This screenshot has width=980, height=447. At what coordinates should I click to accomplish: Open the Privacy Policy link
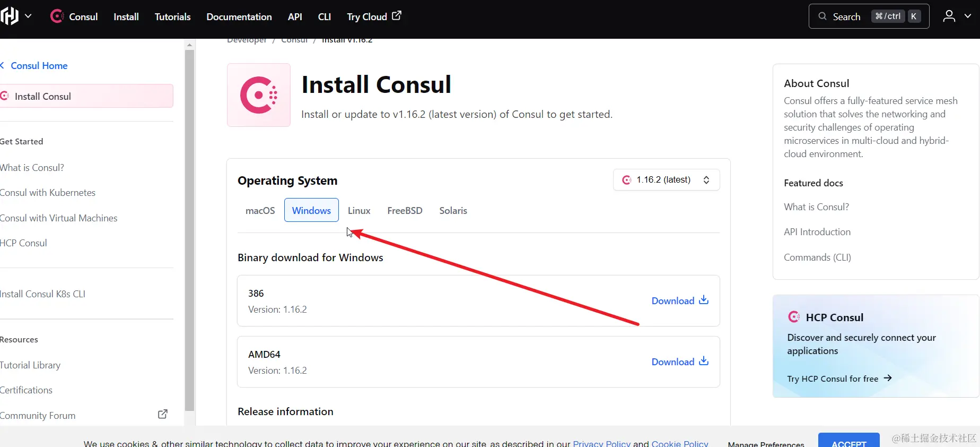tap(602, 443)
